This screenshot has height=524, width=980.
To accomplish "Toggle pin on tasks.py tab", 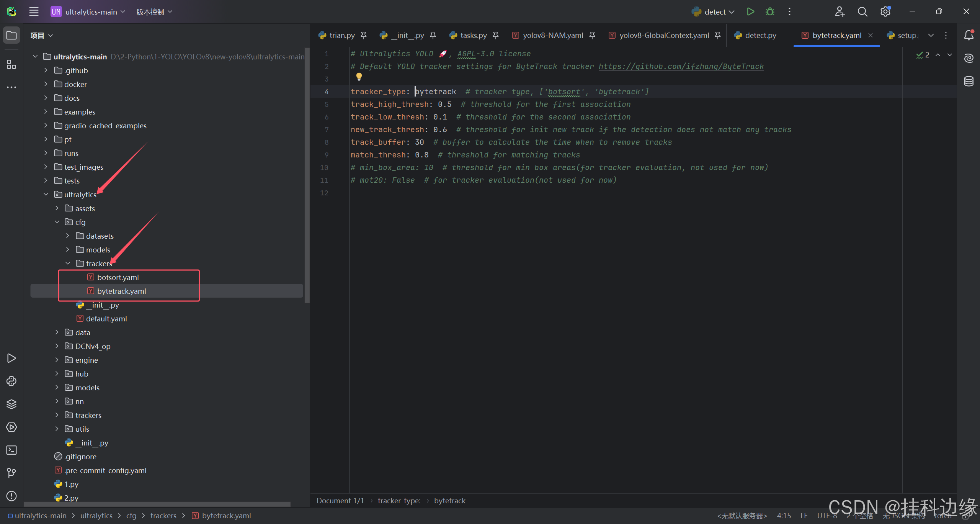I will pos(496,35).
